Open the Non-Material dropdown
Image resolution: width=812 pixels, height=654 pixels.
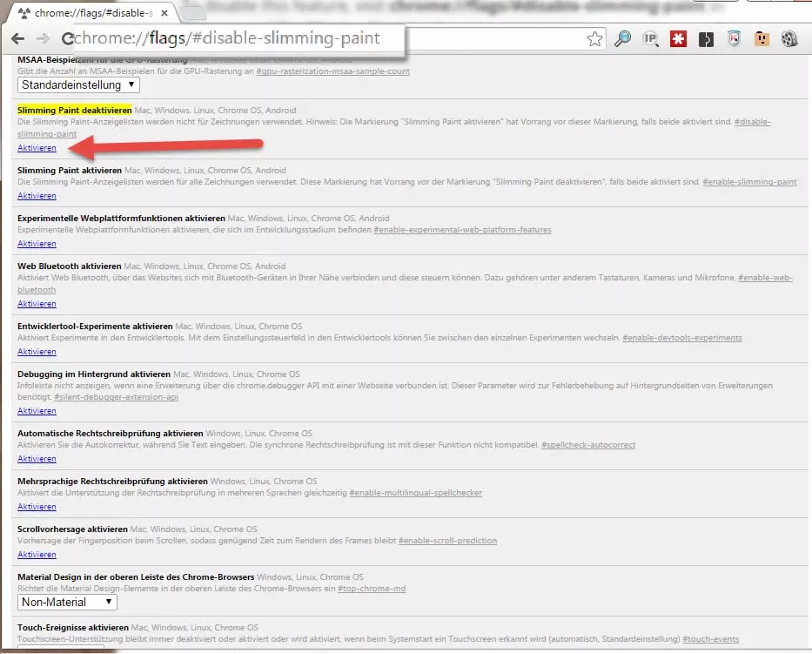click(67, 602)
